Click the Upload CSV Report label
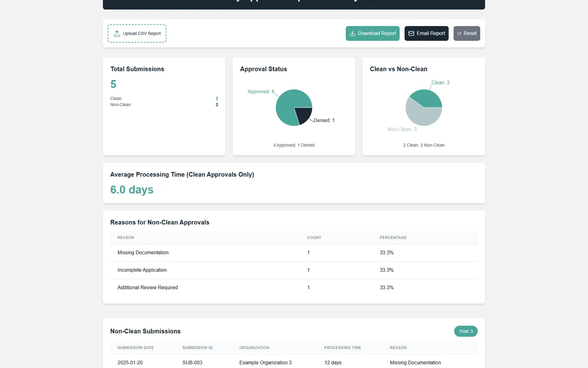The height and width of the screenshot is (368, 588). point(142,33)
